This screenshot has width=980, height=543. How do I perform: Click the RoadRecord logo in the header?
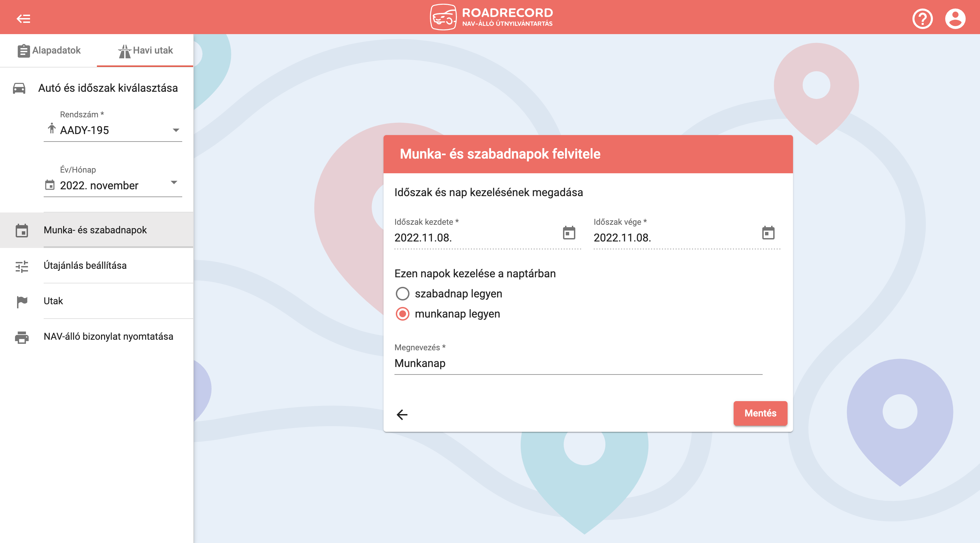coord(491,17)
